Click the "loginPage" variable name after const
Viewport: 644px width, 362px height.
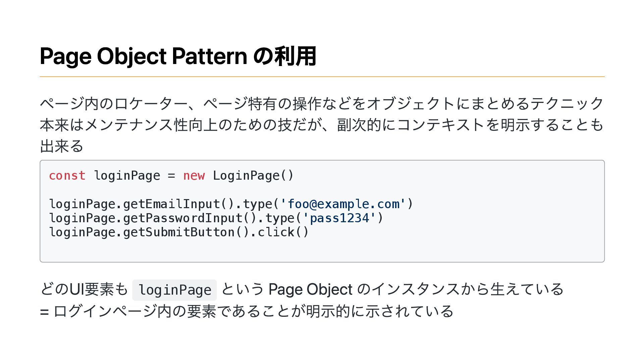tap(127, 176)
